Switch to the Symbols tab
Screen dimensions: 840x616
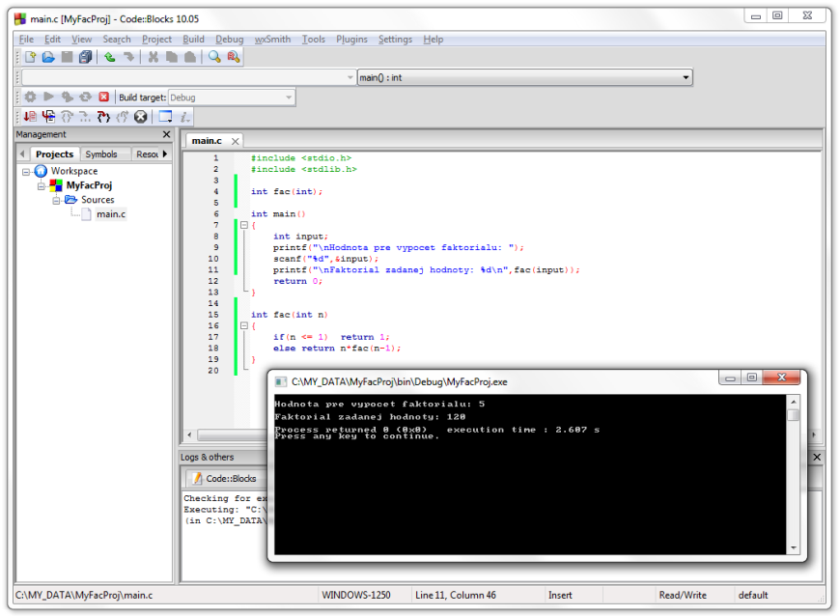pos(101,154)
